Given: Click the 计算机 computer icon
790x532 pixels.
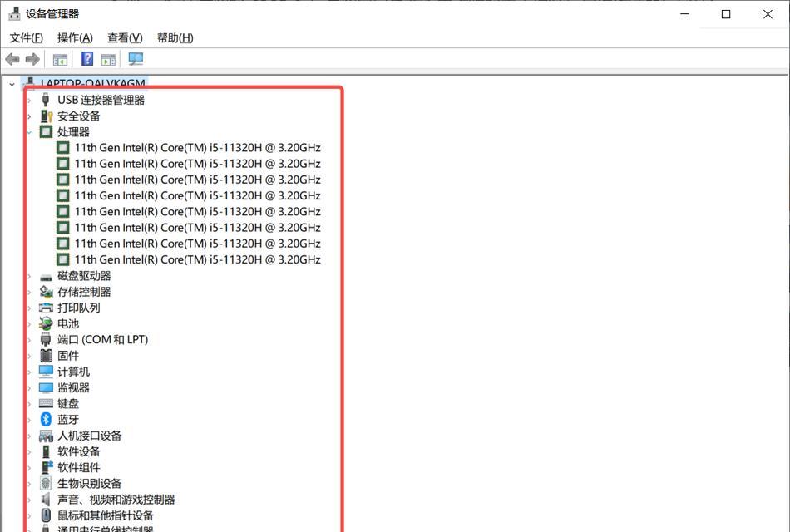Looking at the screenshot, I should 46,372.
